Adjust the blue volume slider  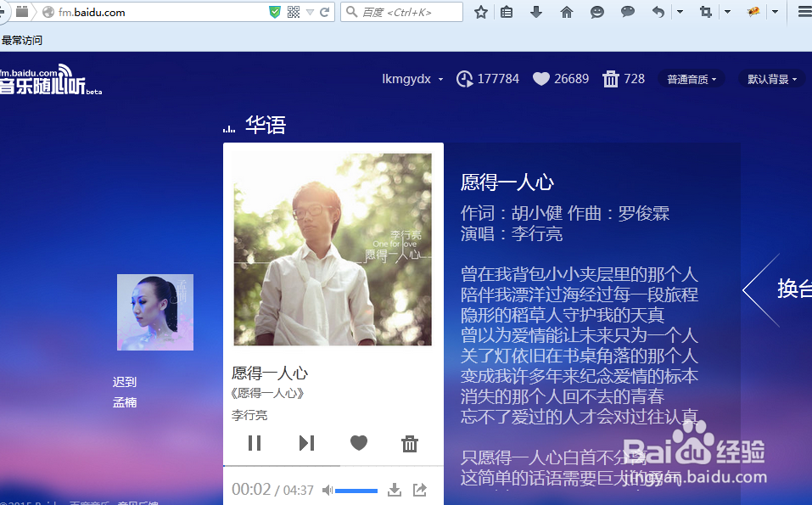(x=356, y=490)
